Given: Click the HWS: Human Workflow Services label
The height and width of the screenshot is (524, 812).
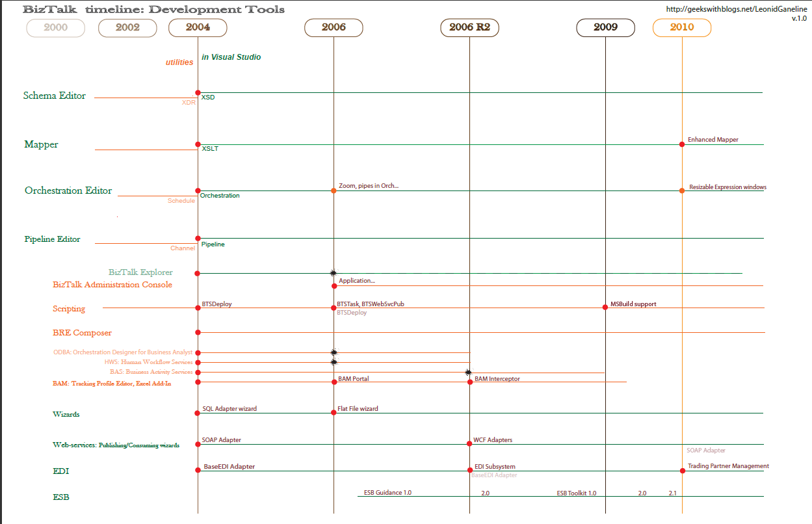Looking at the screenshot, I should 149,362.
